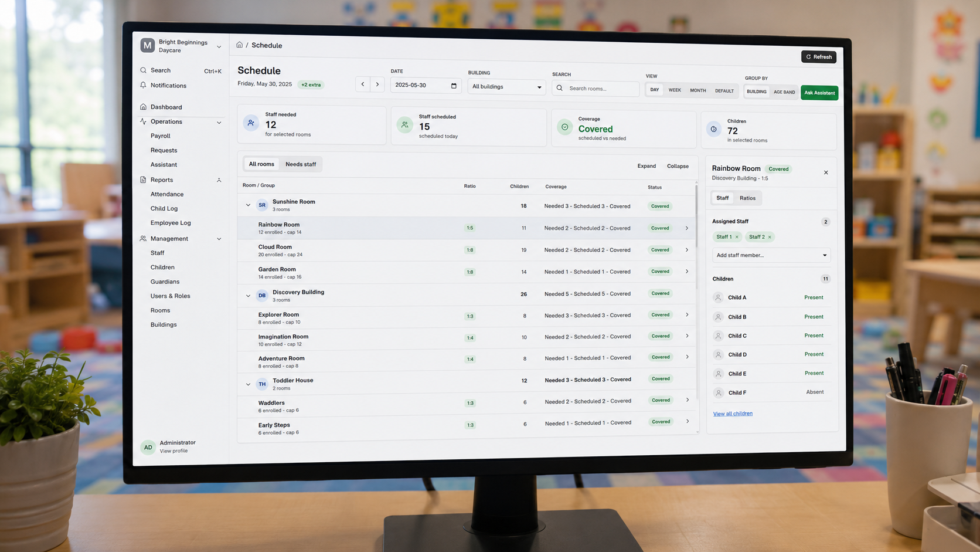Click the Search rooms input field

click(596, 89)
